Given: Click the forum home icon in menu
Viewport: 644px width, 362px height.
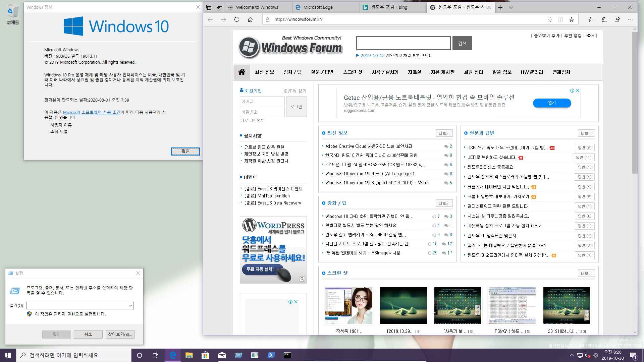Looking at the screenshot, I should 241,72.
